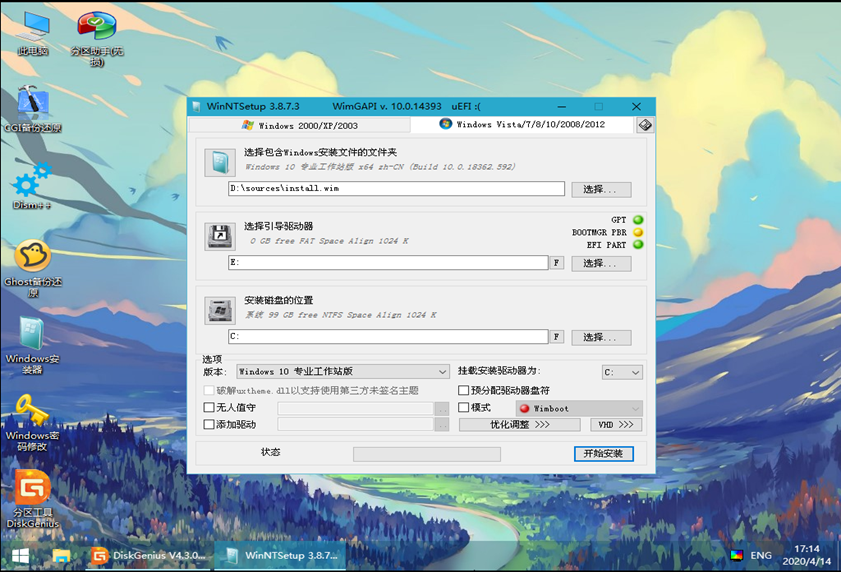Click the browse button for 添加驱动

tap(442, 424)
